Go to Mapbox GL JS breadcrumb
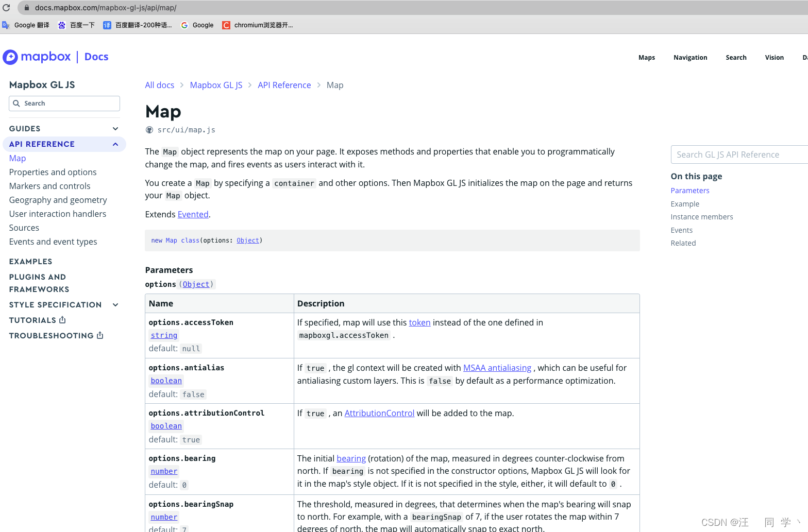Screen dimensions: 808x532 [216, 85]
